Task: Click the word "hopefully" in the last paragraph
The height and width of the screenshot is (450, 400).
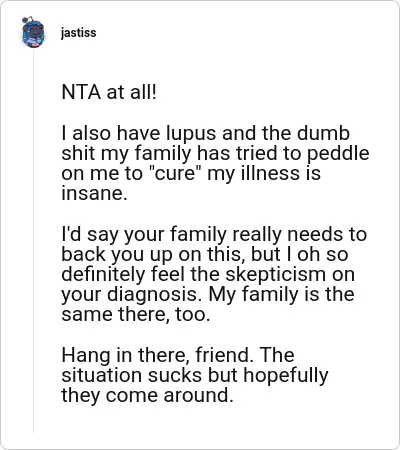Action: click(x=286, y=376)
